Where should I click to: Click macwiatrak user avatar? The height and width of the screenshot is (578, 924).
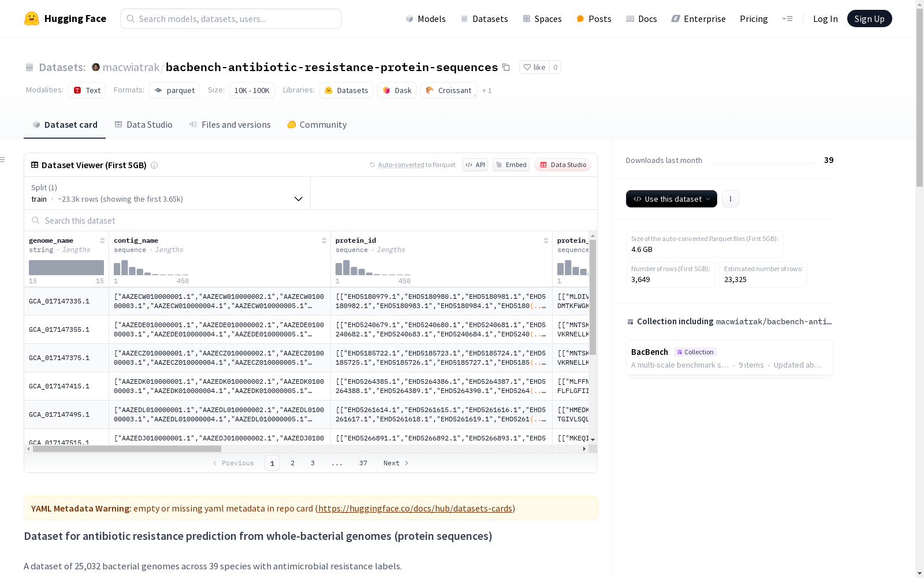(x=96, y=67)
